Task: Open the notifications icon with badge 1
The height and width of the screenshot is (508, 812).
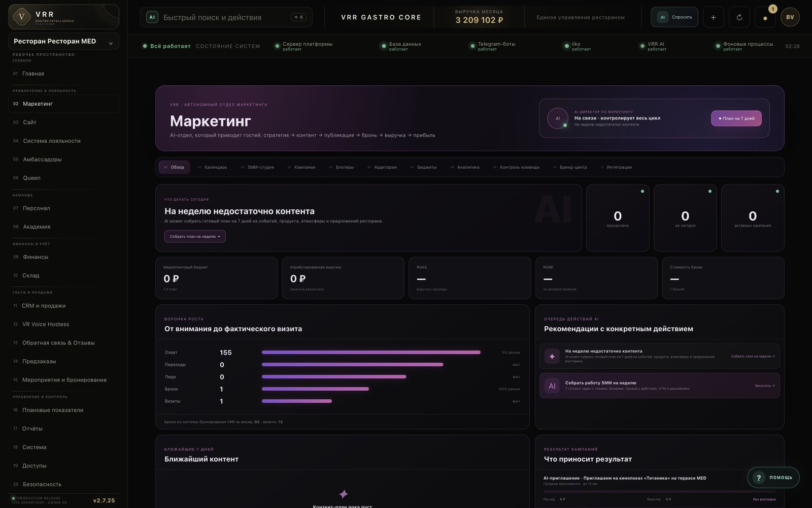Action: coord(765,17)
